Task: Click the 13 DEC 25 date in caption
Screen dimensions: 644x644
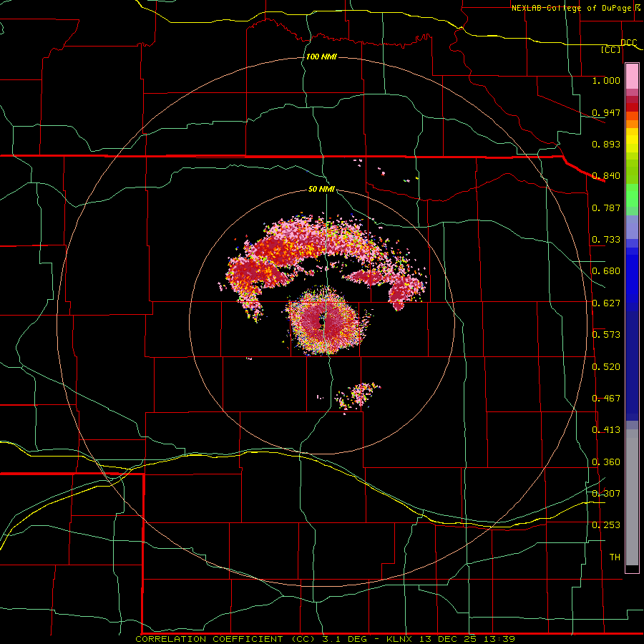Action: [448, 639]
